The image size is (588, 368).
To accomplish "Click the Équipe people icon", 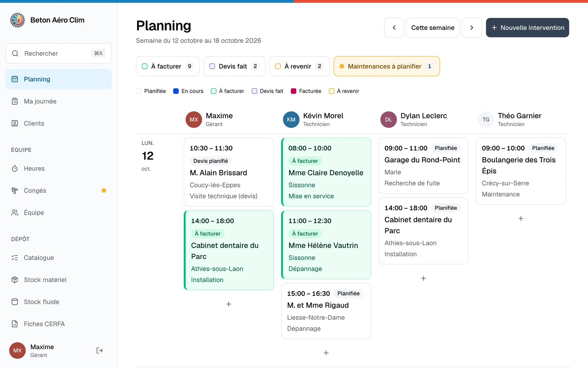I will click(15, 213).
